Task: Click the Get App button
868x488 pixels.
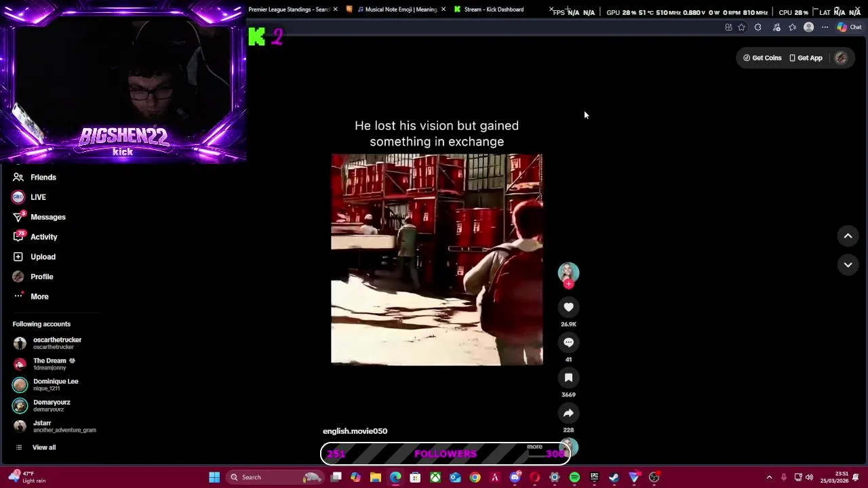Action: click(x=806, y=58)
